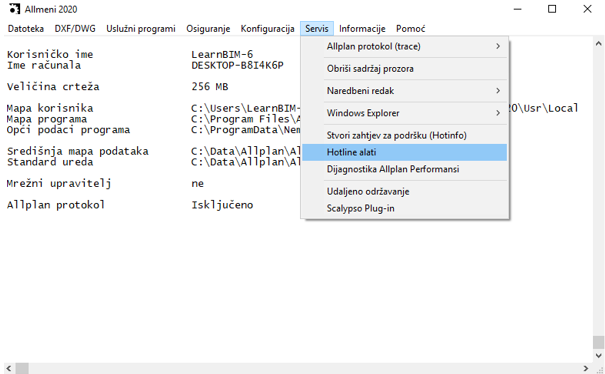Expand Allplan protokol (trace) submenu

coord(405,46)
